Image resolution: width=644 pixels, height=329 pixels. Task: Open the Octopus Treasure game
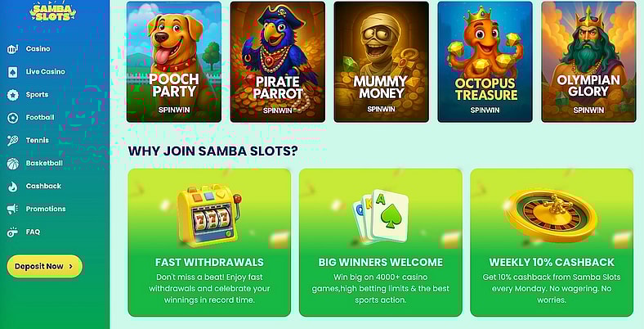click(x=485, y=61)
